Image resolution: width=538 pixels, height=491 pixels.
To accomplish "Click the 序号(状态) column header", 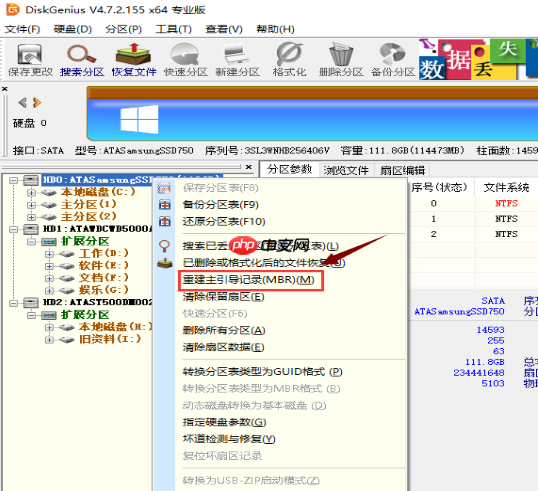I will pyautogui.click(x=440, y=187).
